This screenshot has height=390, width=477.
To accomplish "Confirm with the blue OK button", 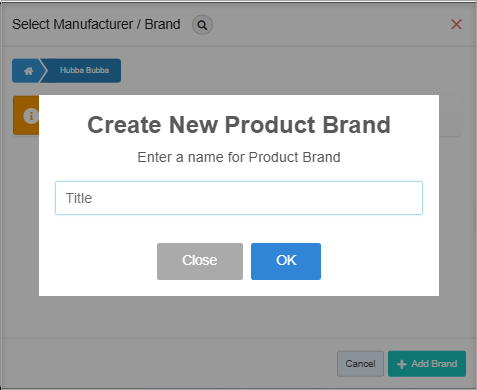I will tap(286, 261).
